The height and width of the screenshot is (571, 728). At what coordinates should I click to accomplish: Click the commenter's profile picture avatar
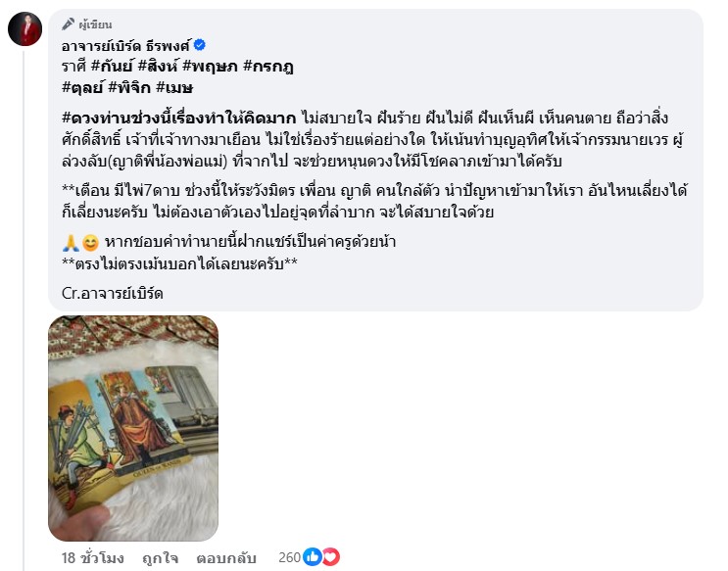click(25, 28)
